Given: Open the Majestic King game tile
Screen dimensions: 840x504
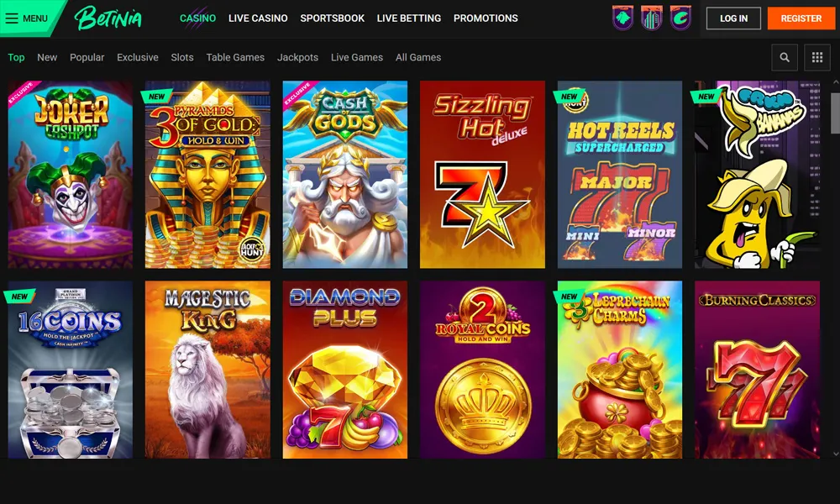Looking at the screenshot, I should (x=207, y=370).
